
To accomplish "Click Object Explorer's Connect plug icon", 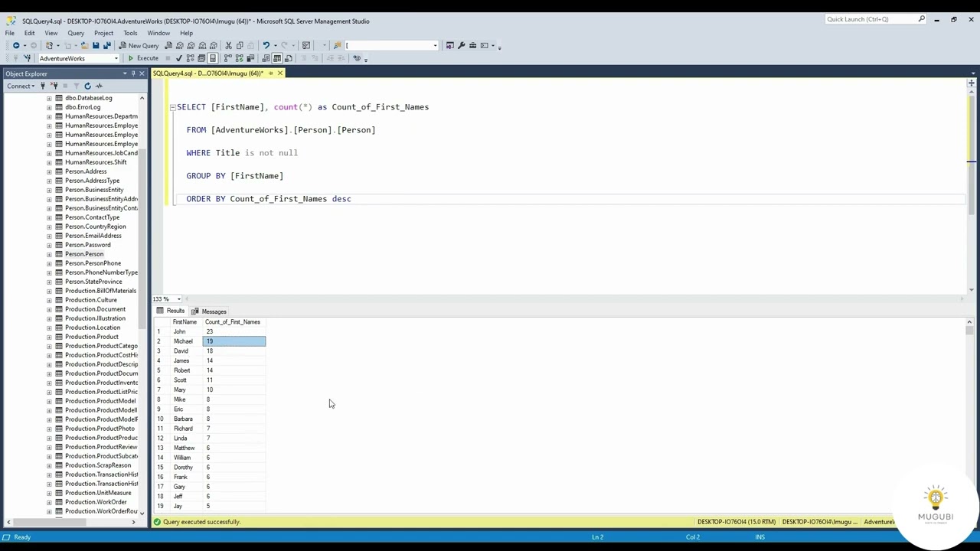I will 42,86.
